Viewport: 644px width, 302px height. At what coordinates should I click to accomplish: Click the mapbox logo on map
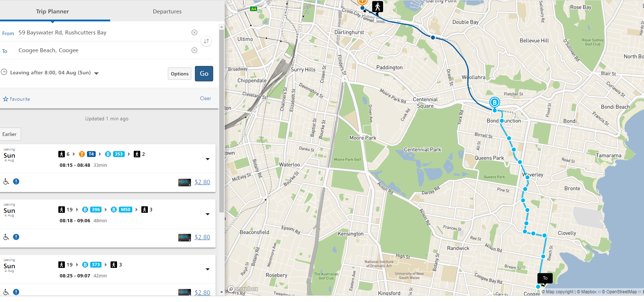(243, 289)
